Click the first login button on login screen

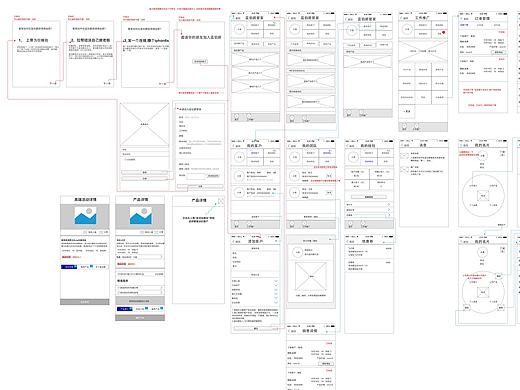pyautogui.click(x=144, y=172)
